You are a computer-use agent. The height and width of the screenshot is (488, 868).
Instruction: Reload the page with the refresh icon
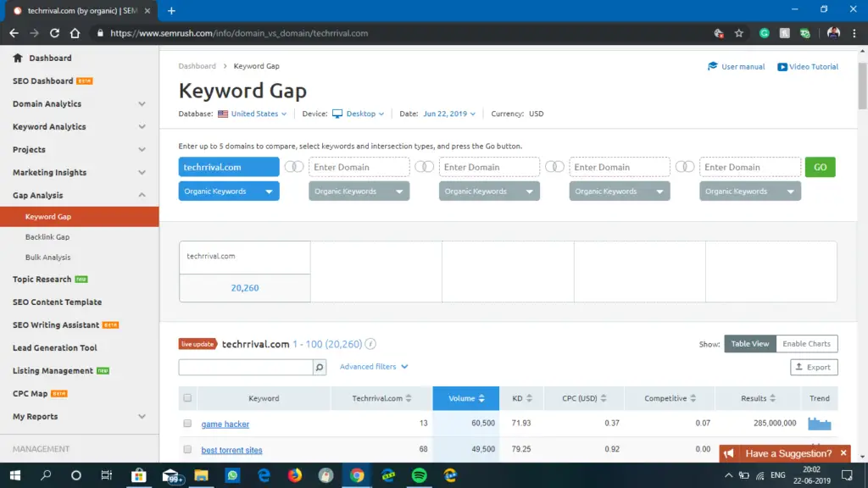pyautogui.click(x=54, y=33)
